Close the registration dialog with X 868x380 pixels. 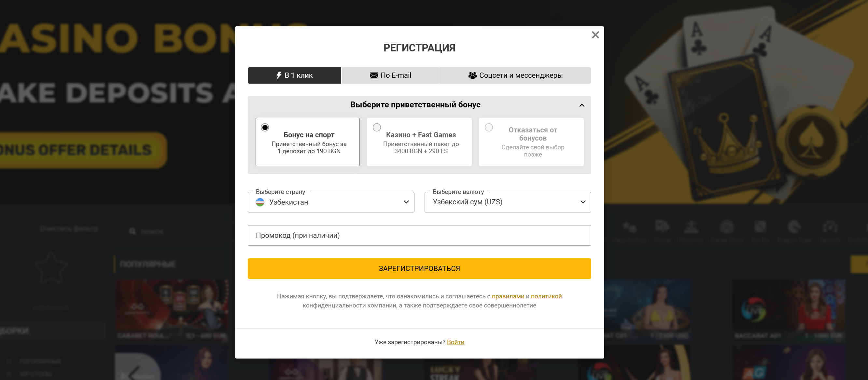click(x=595, y=35)
